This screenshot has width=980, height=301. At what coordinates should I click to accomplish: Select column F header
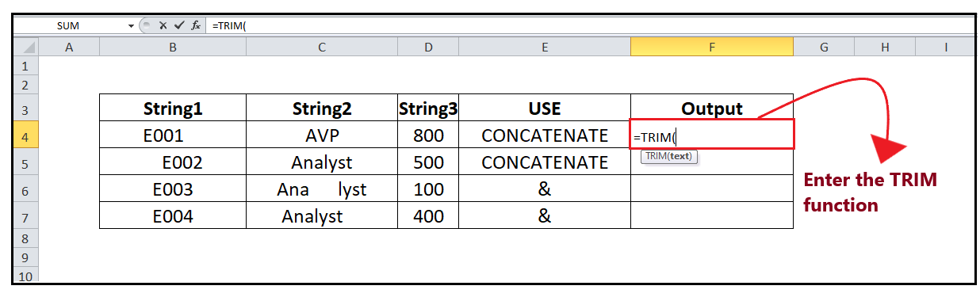point(712,48)
